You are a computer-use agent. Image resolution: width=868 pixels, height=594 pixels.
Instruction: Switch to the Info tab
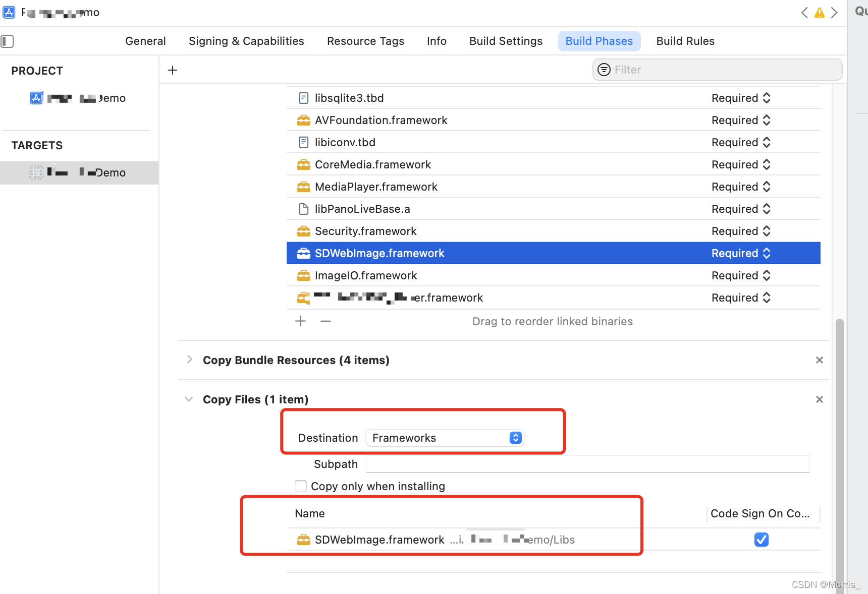pos(437,41)
